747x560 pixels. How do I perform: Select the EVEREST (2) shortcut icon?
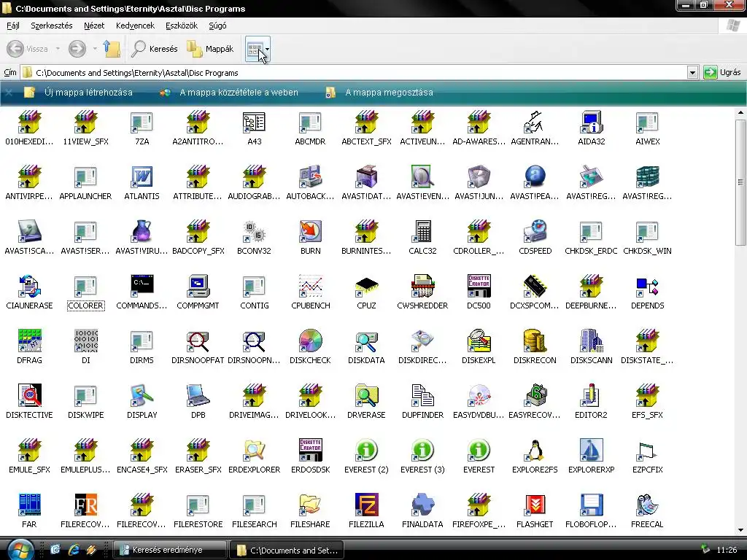pyautogui.click(x=366, y=451)
